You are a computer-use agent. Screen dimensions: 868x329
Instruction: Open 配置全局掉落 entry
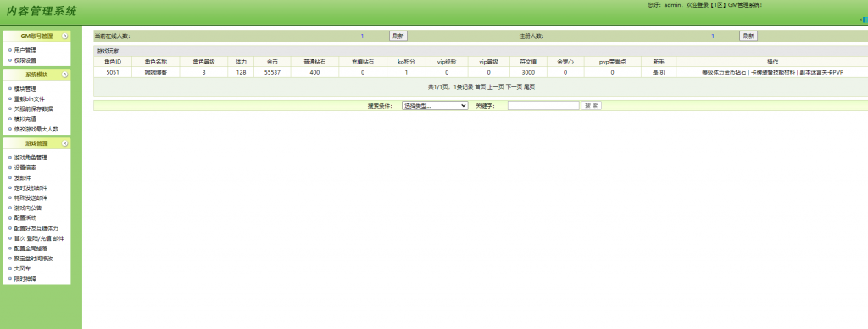click(31, 248)
